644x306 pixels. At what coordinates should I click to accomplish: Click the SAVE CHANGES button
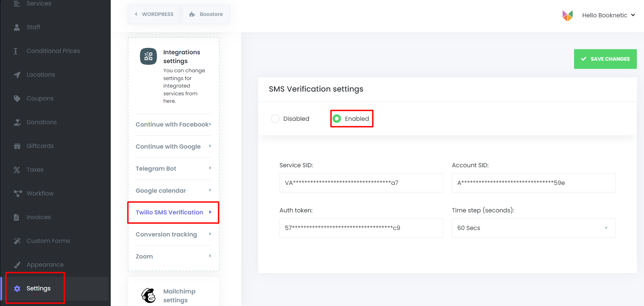(x=605, y=59)
